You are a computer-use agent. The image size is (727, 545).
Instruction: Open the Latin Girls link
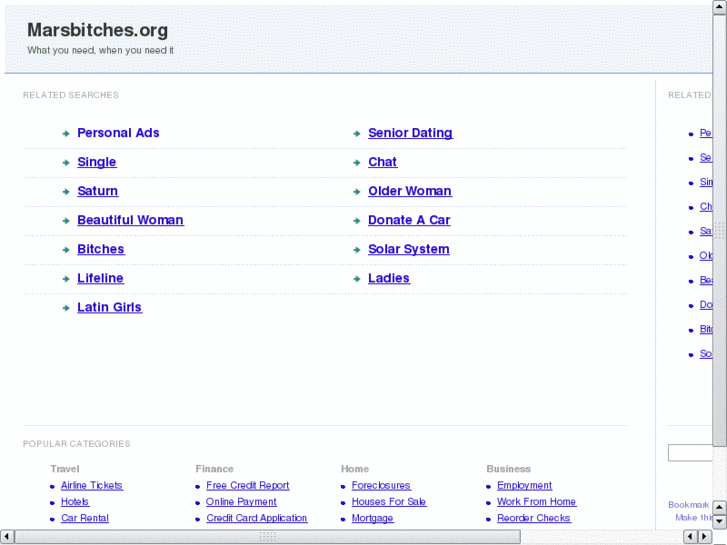(x=109, y=308)
